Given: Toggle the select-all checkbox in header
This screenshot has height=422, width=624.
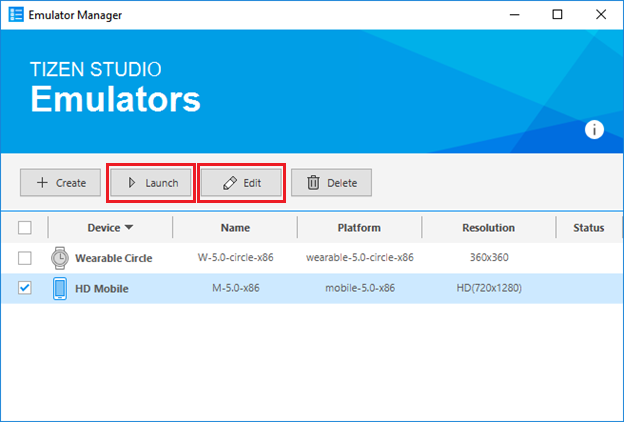Looking at the screenshot, I should pyautogui.click(x=25, y=227).
